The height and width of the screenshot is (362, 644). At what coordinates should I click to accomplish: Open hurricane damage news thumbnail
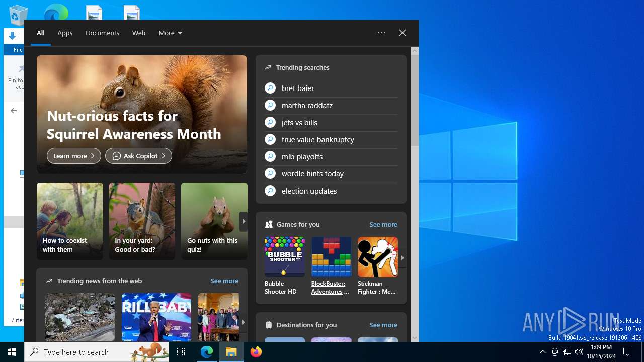click(80, 317)
